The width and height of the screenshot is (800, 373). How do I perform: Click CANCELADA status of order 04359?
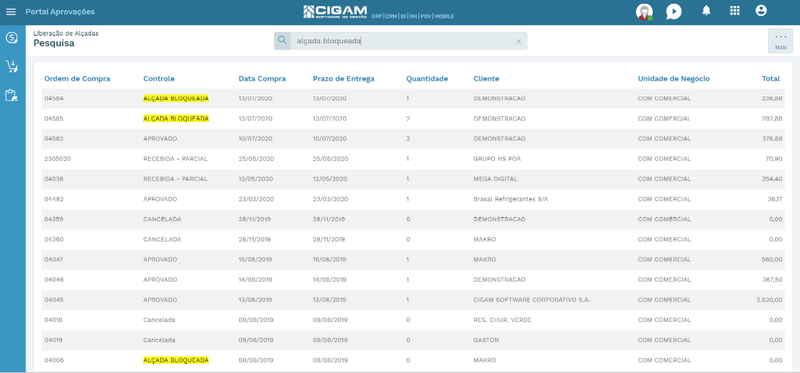tap(162, 219)
